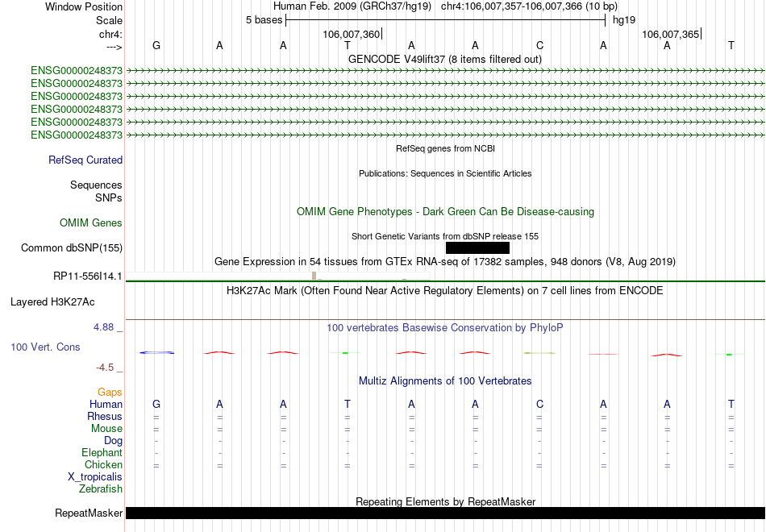Click Repeating Elements by RepeatMasker title
Image resolution: width=766 pixels, height=532 pixels.
click(x=445, y=501)
